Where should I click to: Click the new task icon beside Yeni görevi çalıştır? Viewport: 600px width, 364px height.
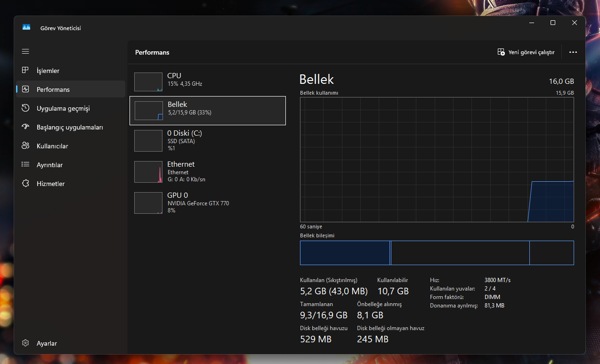501,52
